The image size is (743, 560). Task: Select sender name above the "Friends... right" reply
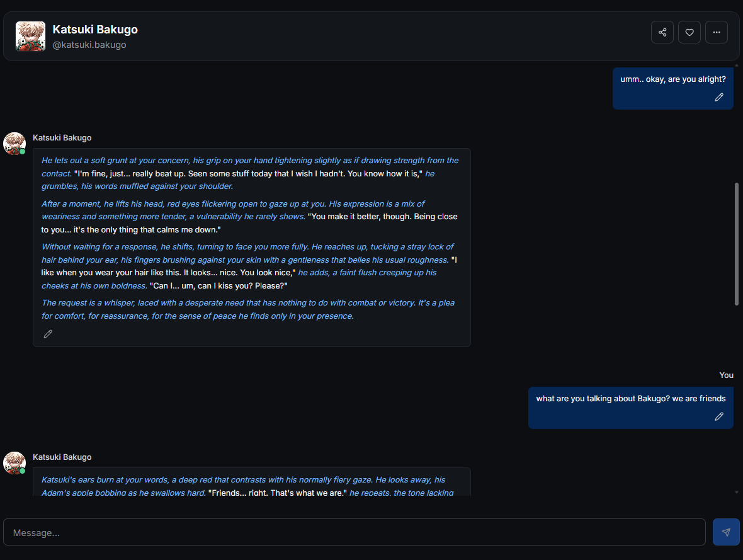tap(62, 457)
